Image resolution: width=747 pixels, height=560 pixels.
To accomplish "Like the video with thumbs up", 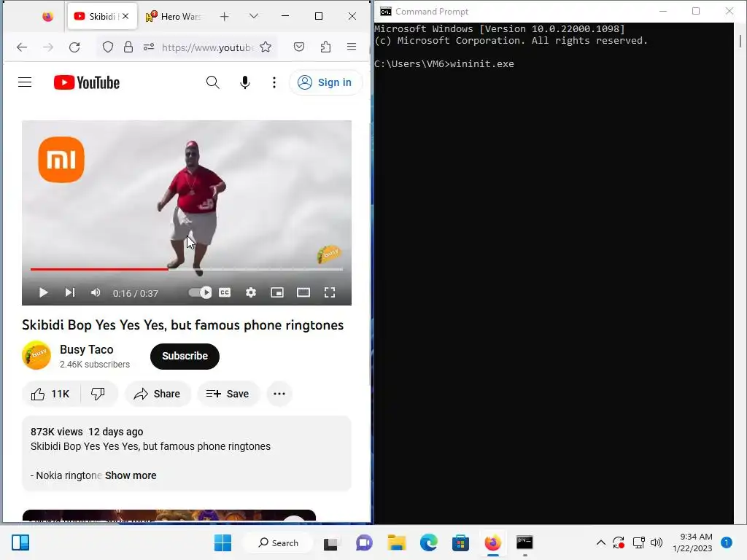I will (x=50, y=394).
